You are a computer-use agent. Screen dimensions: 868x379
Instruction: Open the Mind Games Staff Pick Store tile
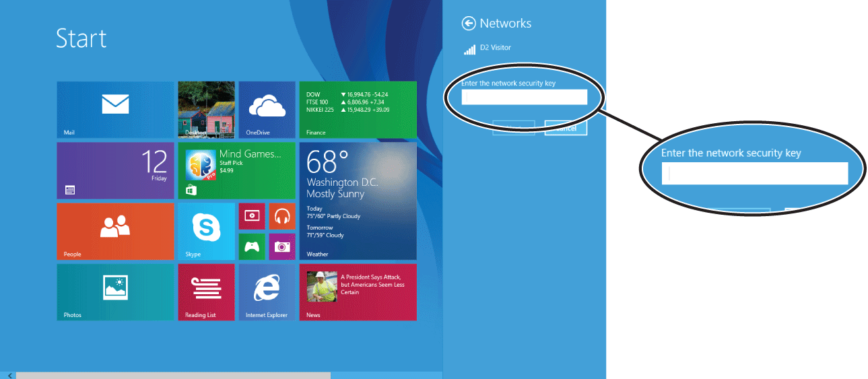coord(236,170)
